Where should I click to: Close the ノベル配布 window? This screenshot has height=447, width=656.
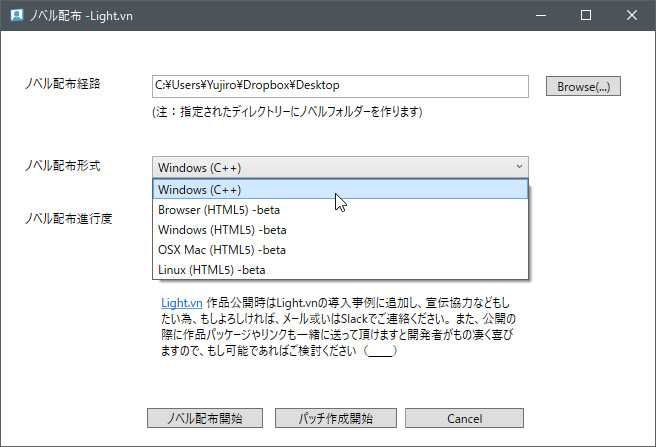(x=632, y=15)
